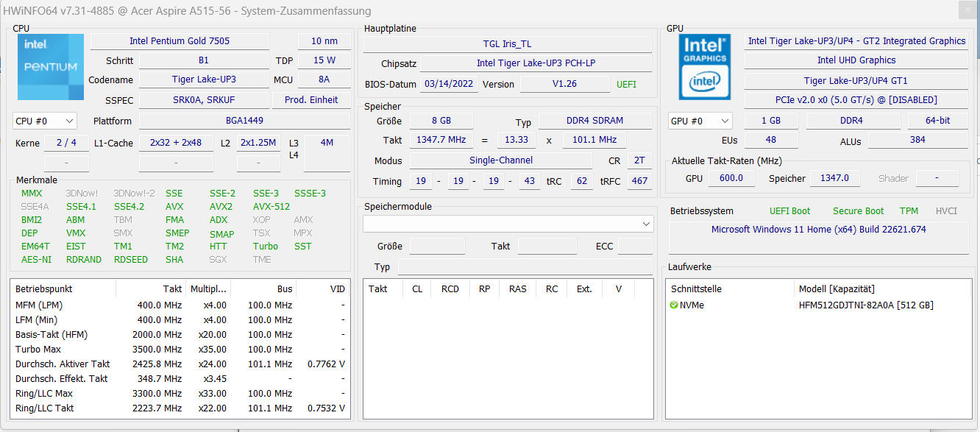980x432 pixels.
Task: Click the Codename field Tiger Lake-UP3
Action: (x=204, y=79)
